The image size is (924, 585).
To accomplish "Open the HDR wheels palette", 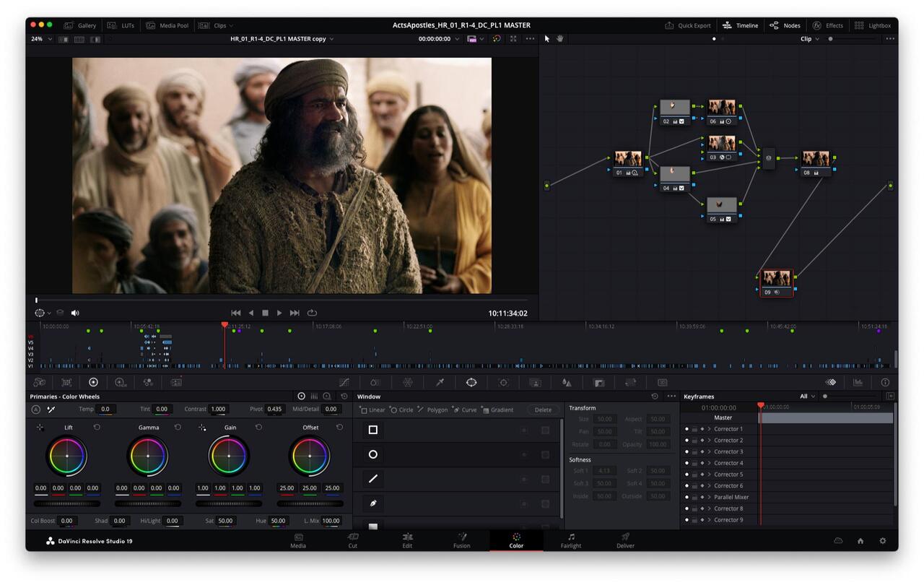I will click(x=121, y=382).
